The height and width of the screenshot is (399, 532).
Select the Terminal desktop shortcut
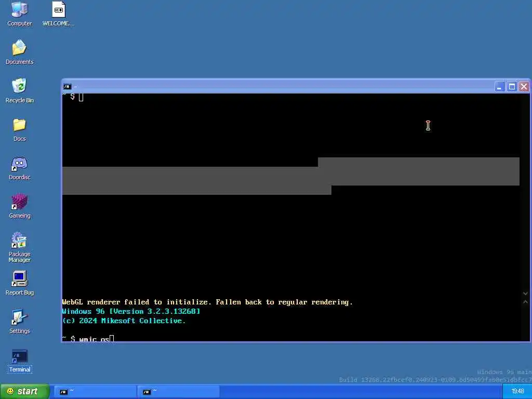[x=19, y=361]
